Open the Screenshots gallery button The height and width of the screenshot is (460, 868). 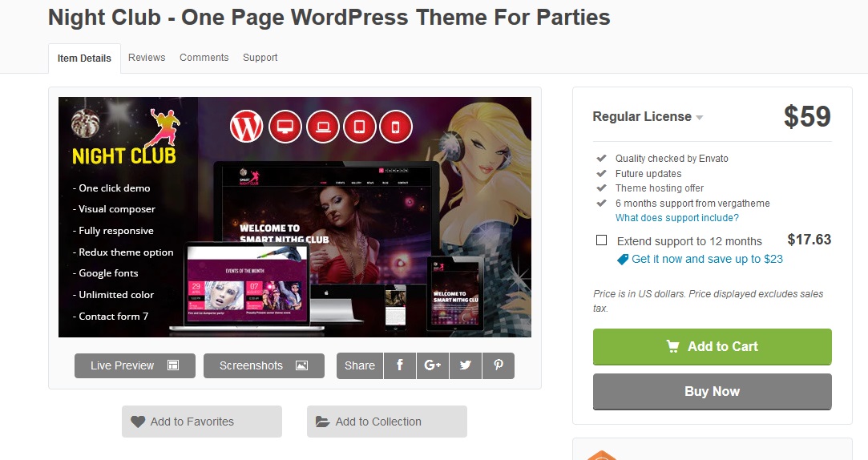[x=264, y=365]
